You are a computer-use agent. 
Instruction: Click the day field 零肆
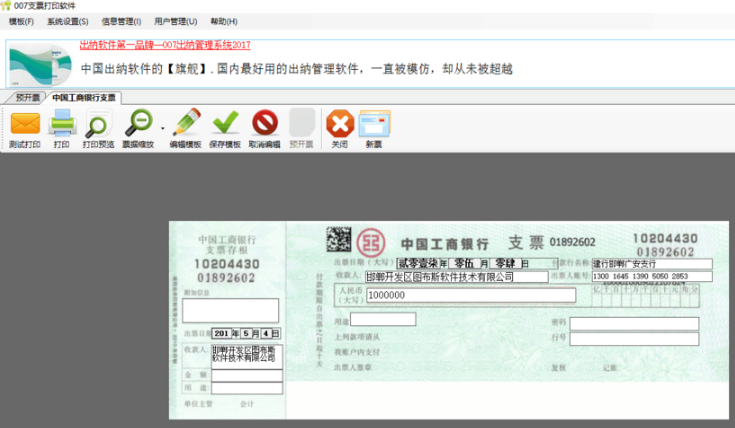pyautogui.click(x=505, y=263)
